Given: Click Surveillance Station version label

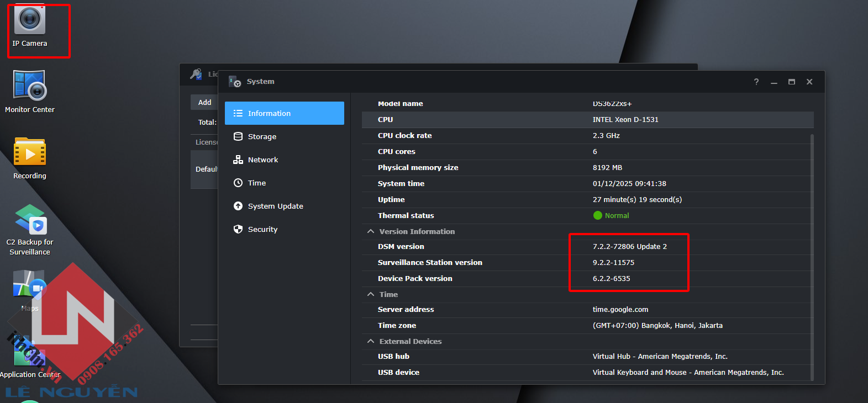Looking at the screenshot, I should [x=430, y=262].
